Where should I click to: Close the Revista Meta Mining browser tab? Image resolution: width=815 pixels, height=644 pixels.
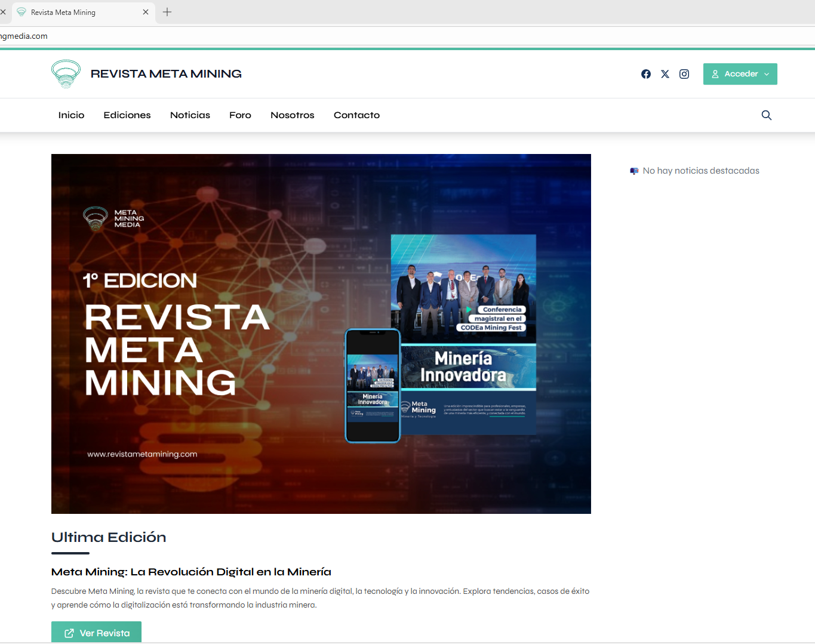tap(146, 12)
